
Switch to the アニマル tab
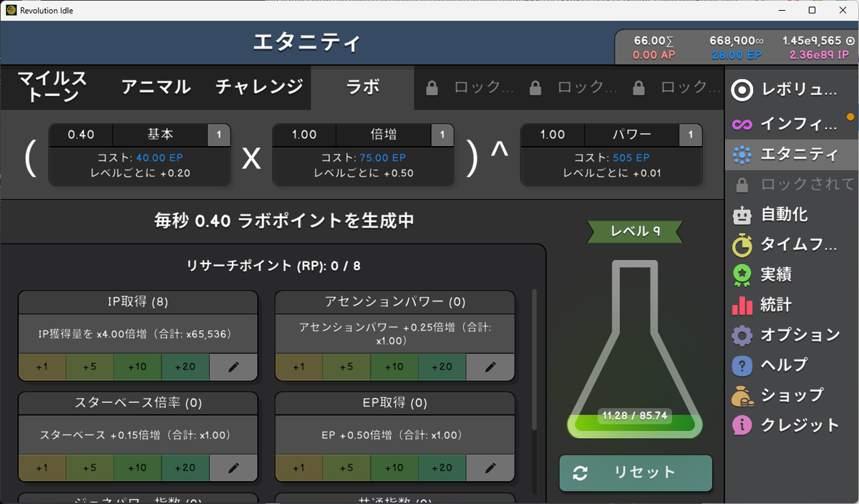[x=155, y=87]
